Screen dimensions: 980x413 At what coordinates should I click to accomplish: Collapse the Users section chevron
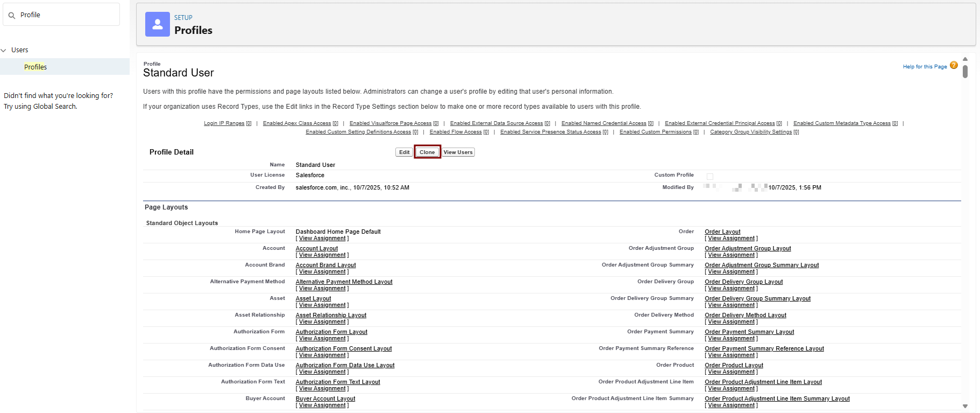[x=4, y=50]
